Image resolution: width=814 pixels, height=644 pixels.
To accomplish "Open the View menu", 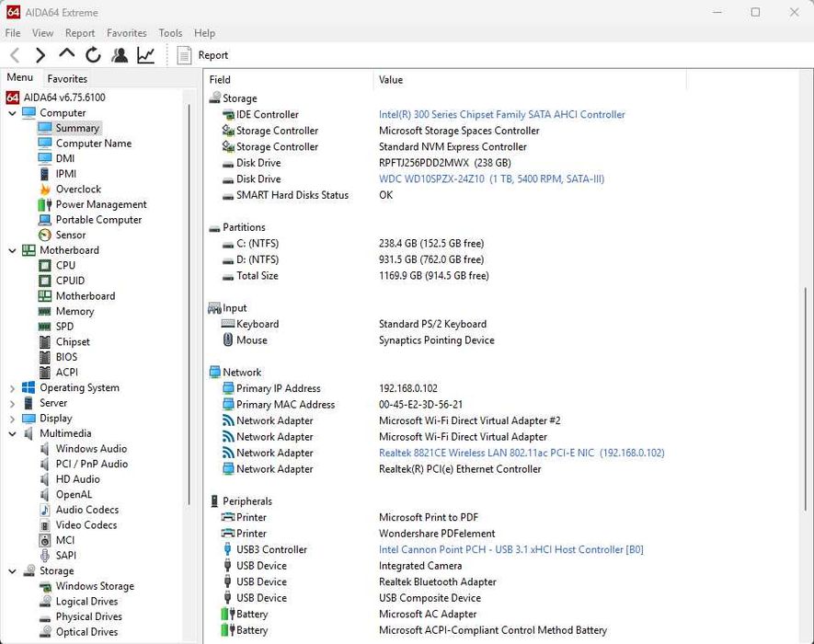I will point(42,33).
